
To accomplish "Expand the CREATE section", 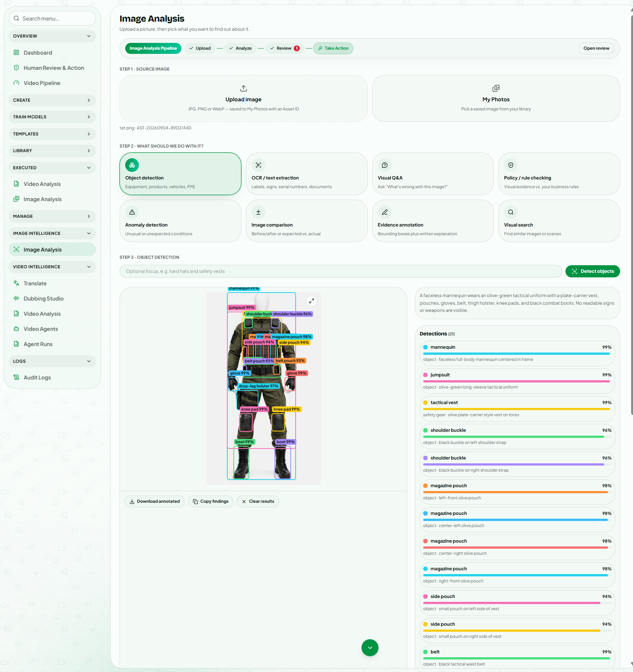I will click(x=52, y=100).
